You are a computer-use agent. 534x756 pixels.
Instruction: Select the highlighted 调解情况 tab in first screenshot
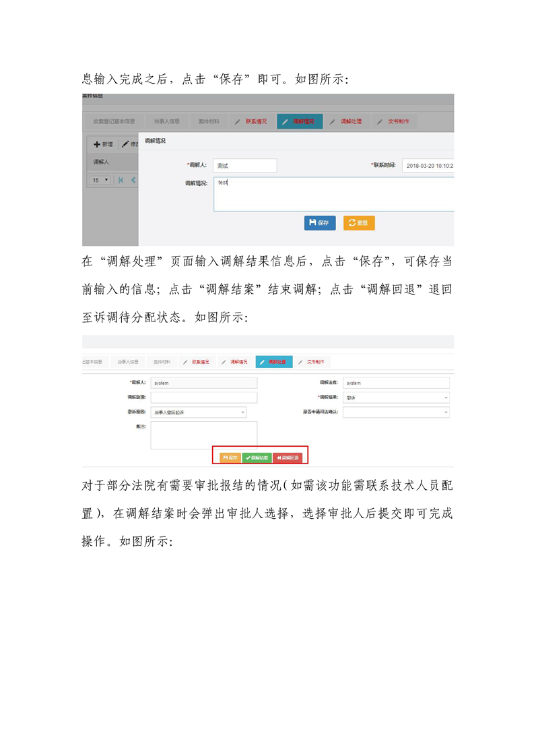coord(299,121)
